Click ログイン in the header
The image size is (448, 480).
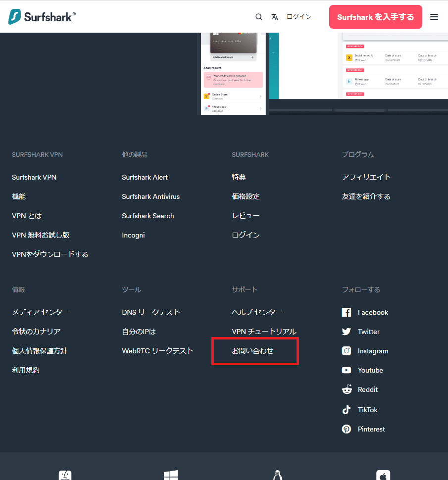tap(299, 17)
